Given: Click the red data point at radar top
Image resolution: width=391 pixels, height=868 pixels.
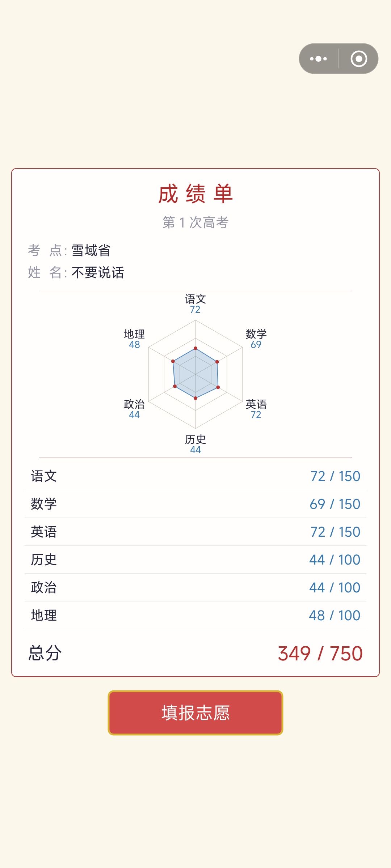Looking at the screenshot, I should [x=195, y=348].
